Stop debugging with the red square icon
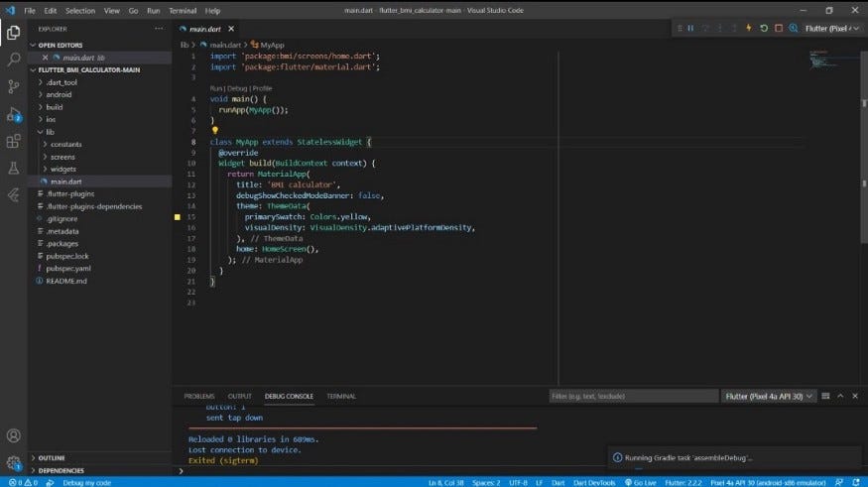Screen dimensions: 868x487 tap(779, 28)
